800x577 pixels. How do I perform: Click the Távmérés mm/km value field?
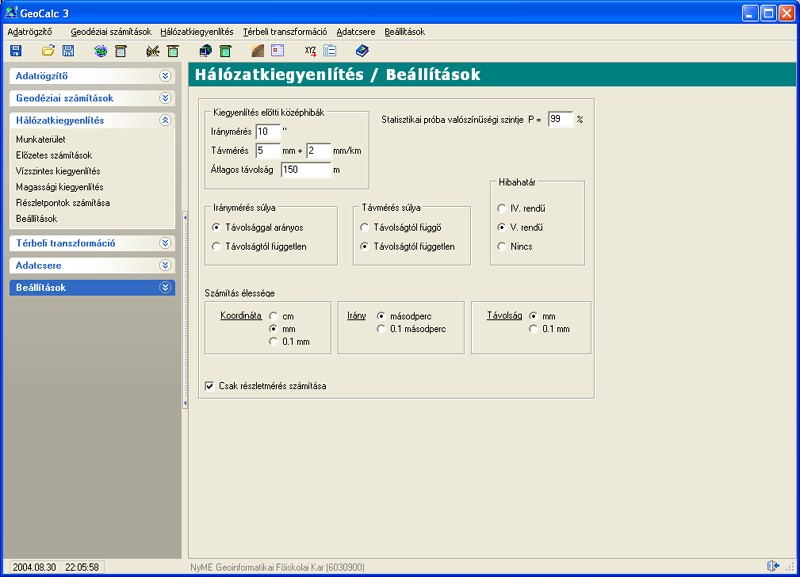point(319,150)
